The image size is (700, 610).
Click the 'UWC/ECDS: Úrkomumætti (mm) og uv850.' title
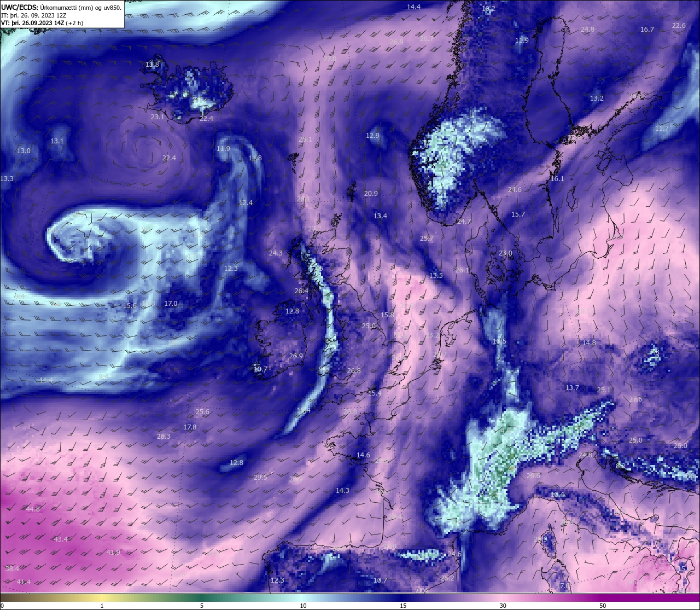coord(61,7)
